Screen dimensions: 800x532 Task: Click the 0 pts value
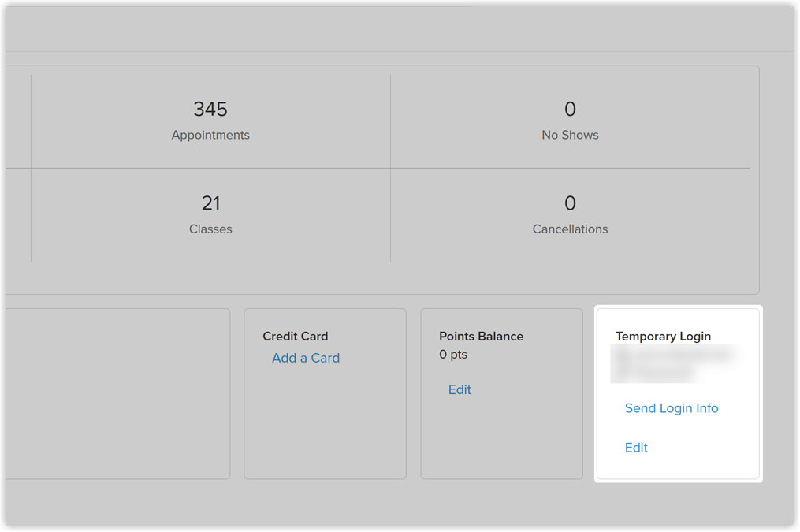point(453,355)
